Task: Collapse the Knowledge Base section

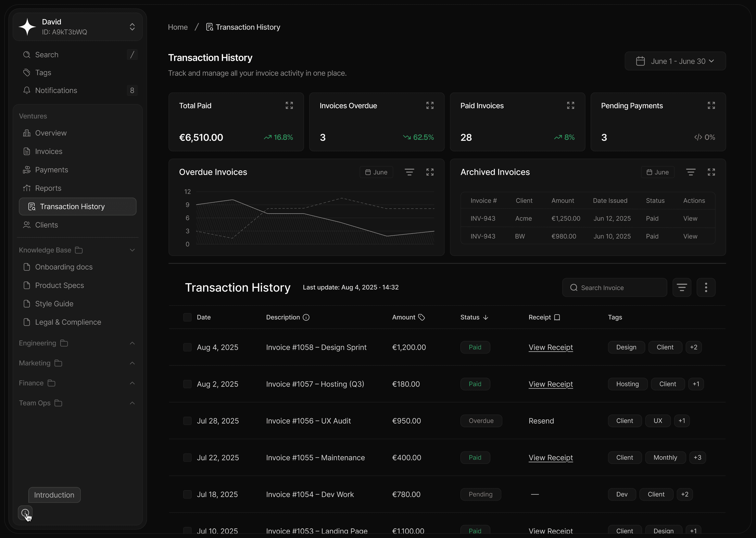Action: click(x=132, y=250)
